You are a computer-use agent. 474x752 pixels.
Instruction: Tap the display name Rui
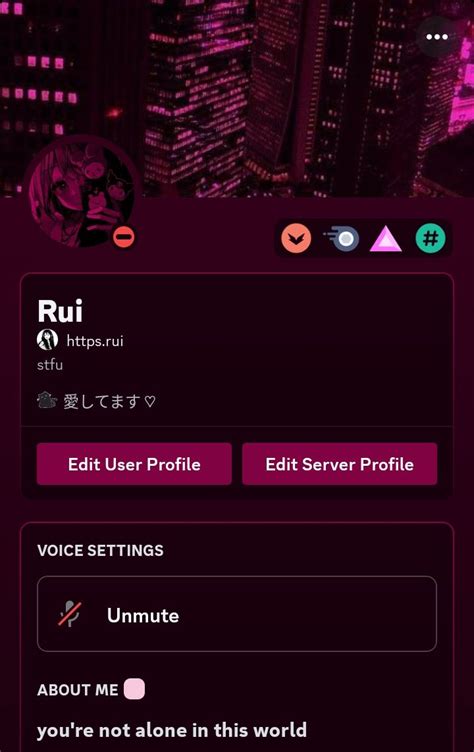(60, 311)
